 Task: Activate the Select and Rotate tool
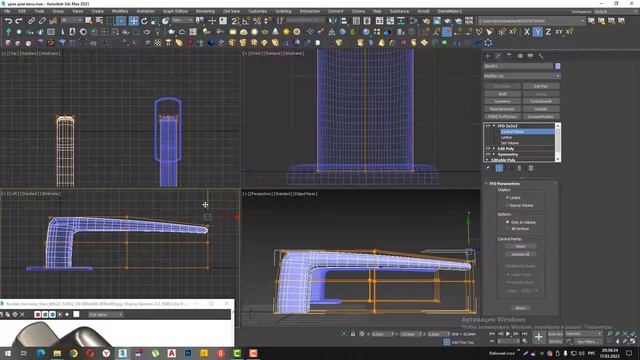[144, 20]
